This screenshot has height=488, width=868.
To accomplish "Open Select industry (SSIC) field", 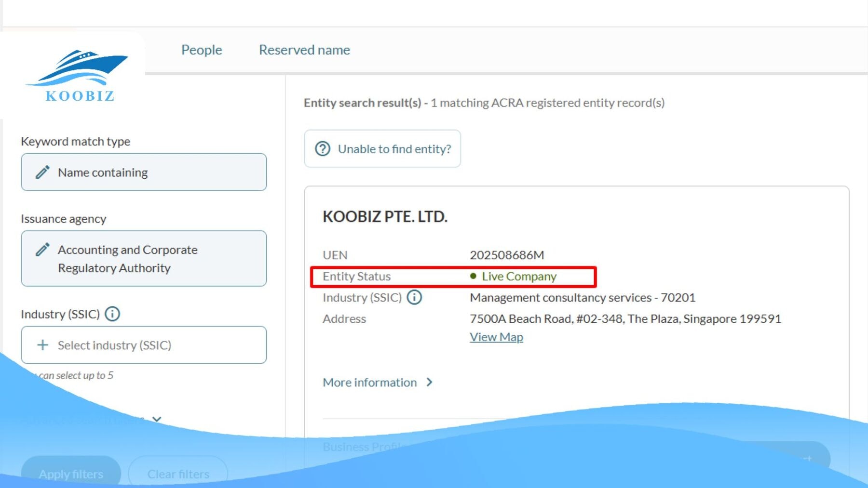I will click(x=144, y=345).
